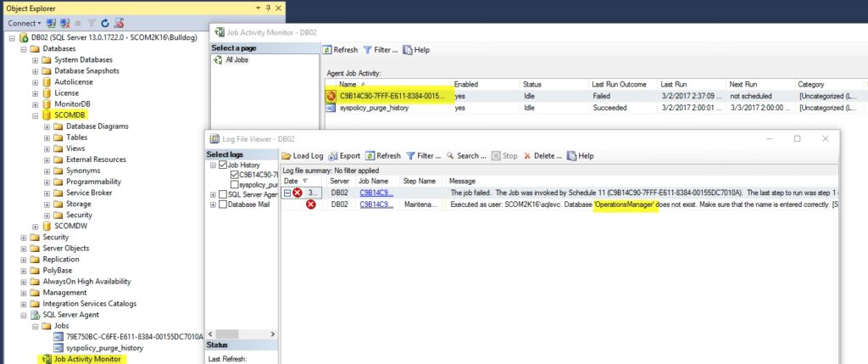
Task: Open Filter in Job Activity Monitor toolbar
Action: click(380, 50)
